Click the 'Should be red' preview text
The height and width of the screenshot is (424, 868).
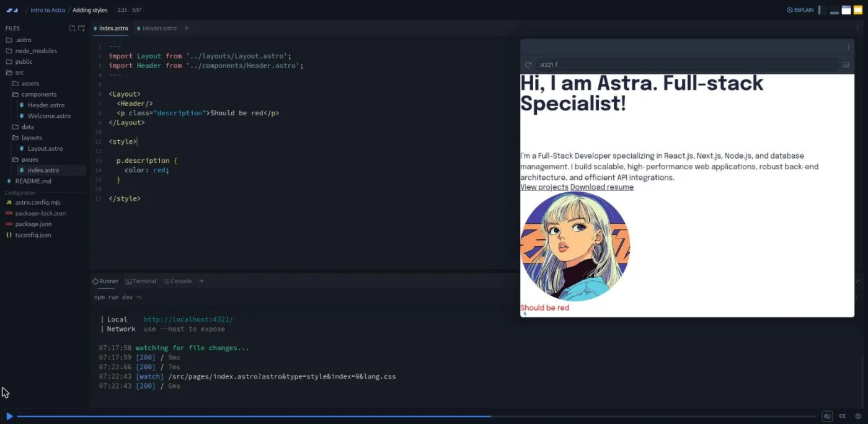[x=544, y=308]
